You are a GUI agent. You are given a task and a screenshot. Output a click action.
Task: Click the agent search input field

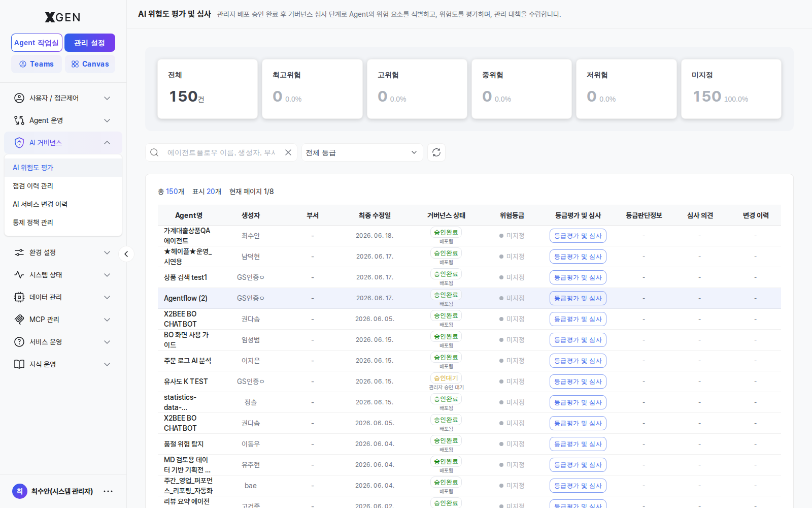(x=222, y=152)
